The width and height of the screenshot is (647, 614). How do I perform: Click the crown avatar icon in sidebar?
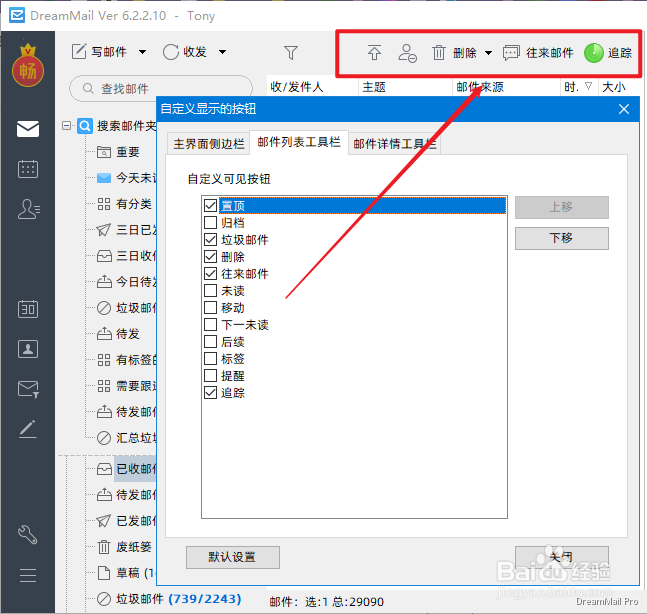[x=28, y=66]
